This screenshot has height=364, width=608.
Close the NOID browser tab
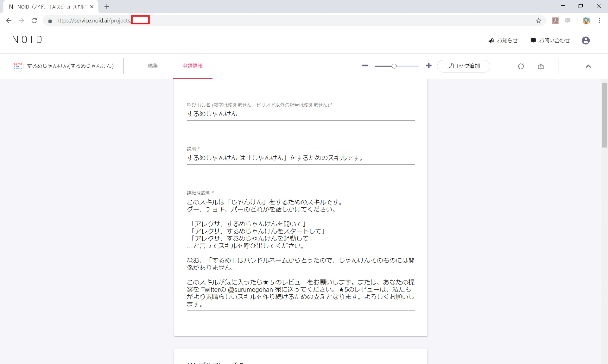point(92,7)
